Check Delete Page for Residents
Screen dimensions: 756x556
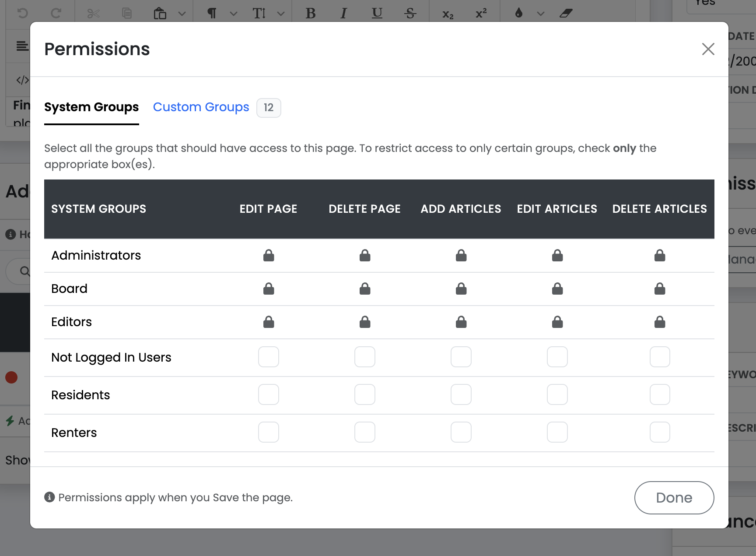(365, 394)
